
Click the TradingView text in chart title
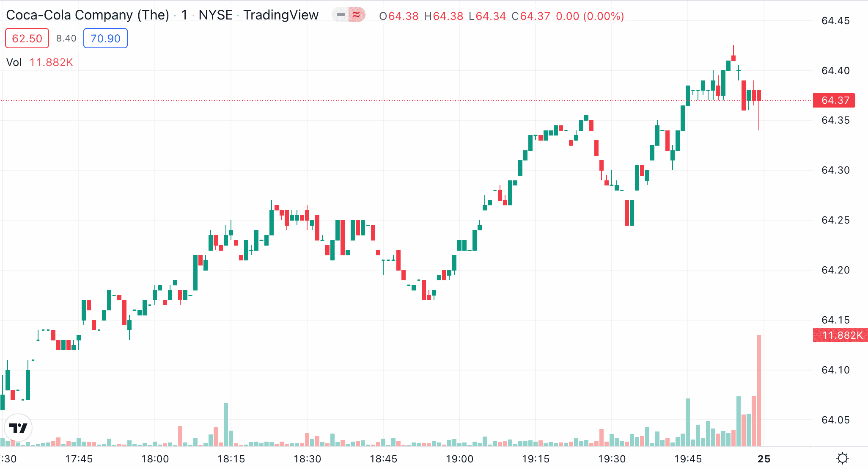pyautogui.click(x=281, y=15)
